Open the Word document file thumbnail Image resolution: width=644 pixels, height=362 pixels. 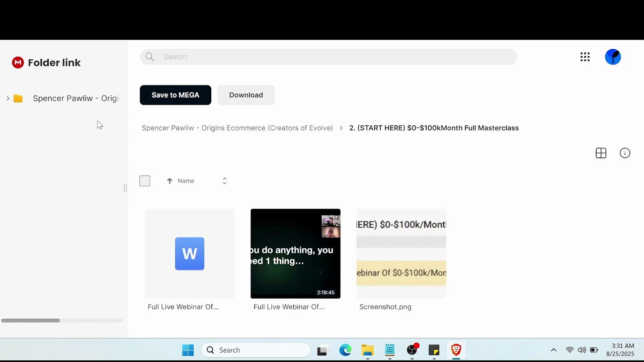tap(190, 253)
